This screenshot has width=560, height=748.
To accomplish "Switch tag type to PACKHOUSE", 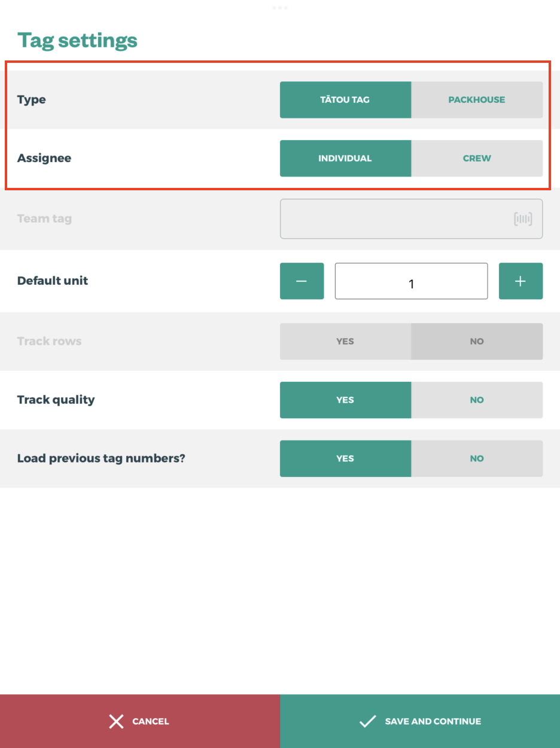I will (x=477, y=100).
